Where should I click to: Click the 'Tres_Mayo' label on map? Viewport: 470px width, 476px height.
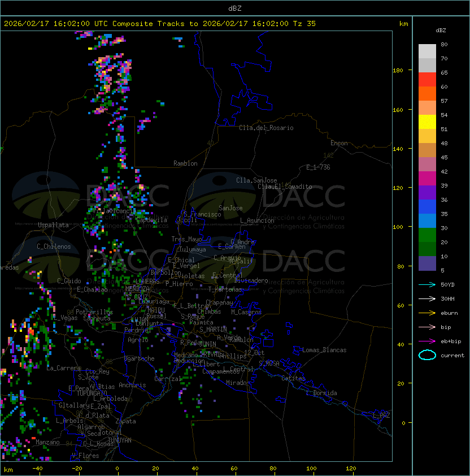pos(186,239)
